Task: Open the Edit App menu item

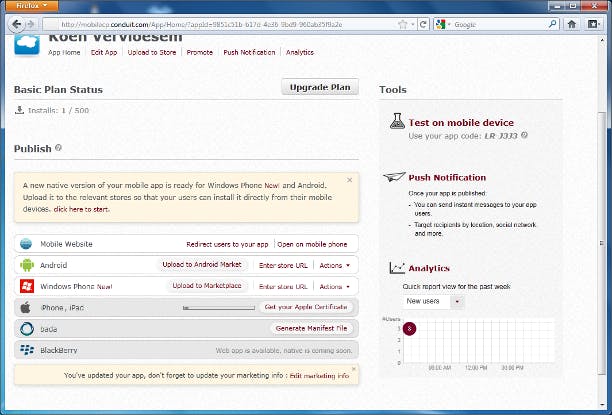Action: pos(104,52)
